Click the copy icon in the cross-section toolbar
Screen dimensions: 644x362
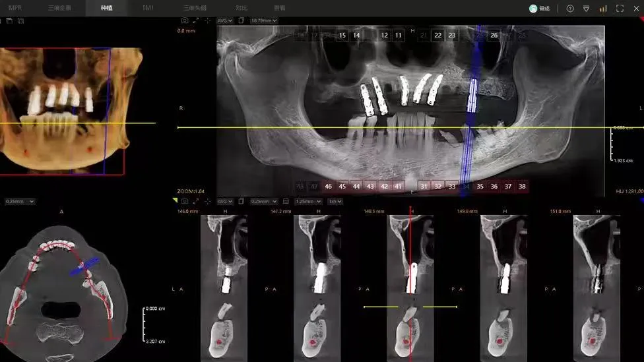coord(241,201)
